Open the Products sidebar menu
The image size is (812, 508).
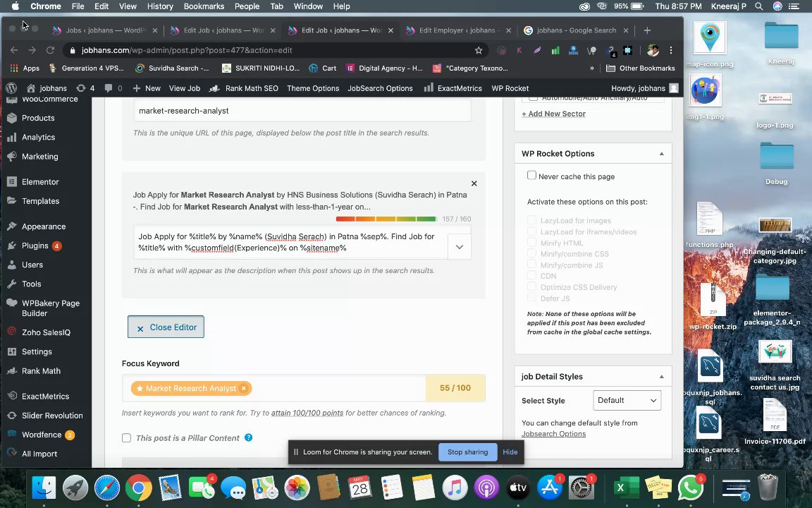click(38, 119)
